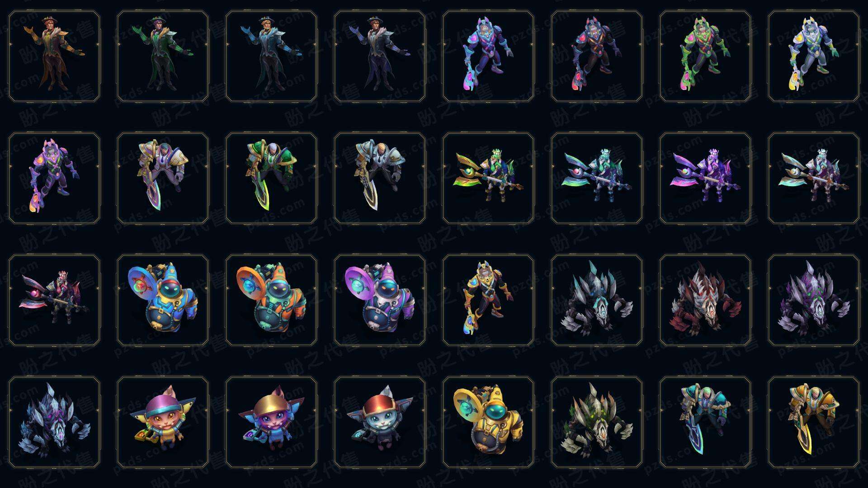Choose the silver-armored blond knight chroma
Screen dimensions: 868x488
point(380,178)
